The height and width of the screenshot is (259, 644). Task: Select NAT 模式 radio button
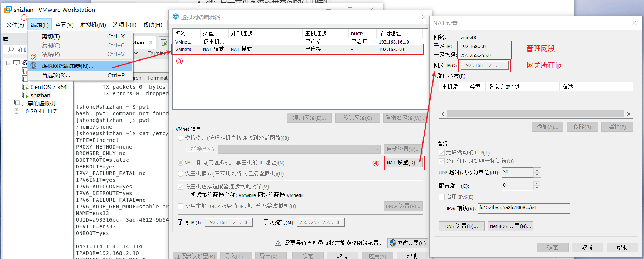(x=181, y=163)
